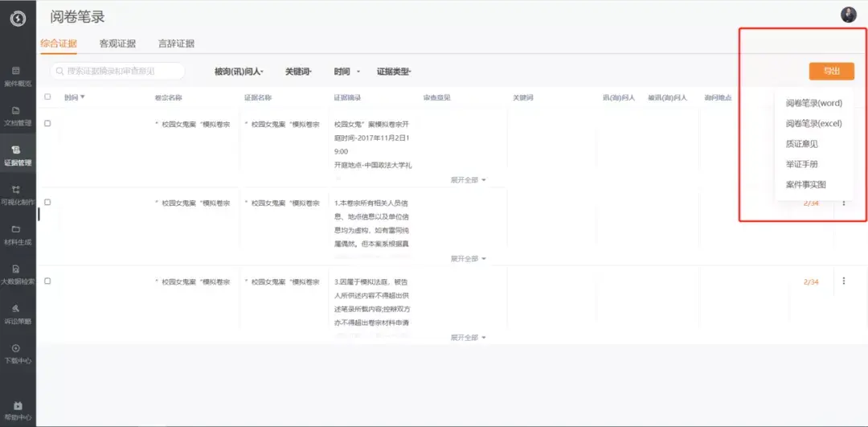The image size is (868, 427).
Task: Choose 阅卷笔录(excel) from the export menu
Action: pos(813,124)
